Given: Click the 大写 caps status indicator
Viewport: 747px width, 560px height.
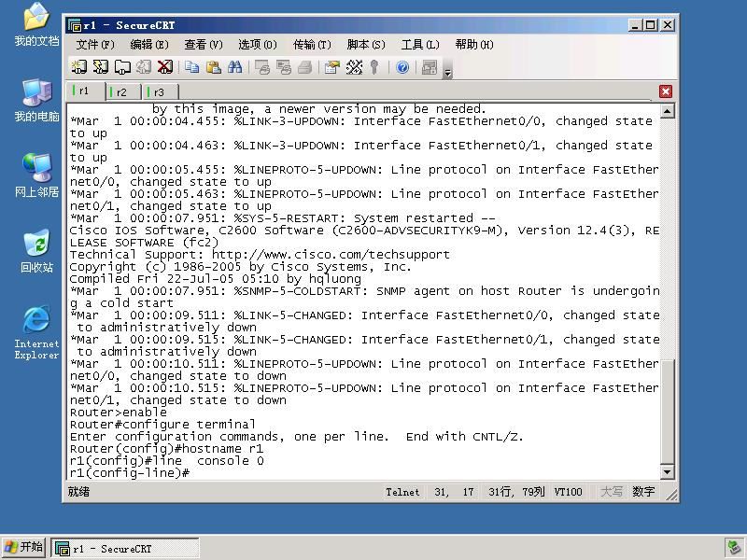Looking at the screenshot, I should 612,492.
